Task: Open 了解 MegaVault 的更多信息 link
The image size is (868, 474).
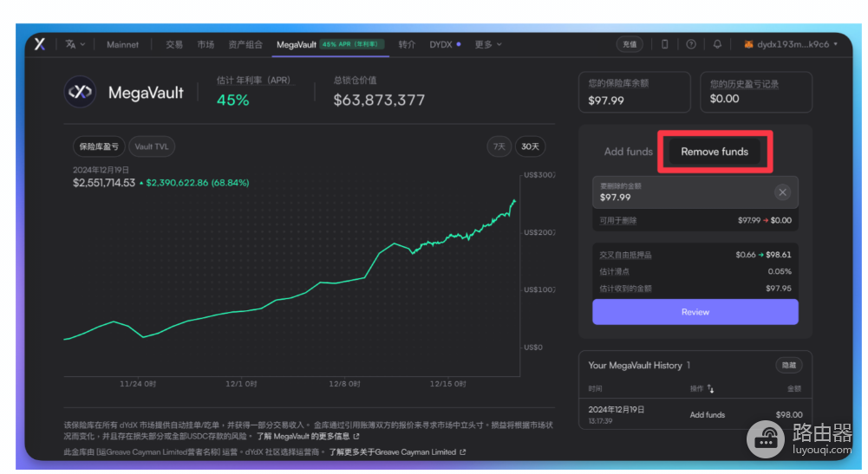Action: [x=308, y=437]
